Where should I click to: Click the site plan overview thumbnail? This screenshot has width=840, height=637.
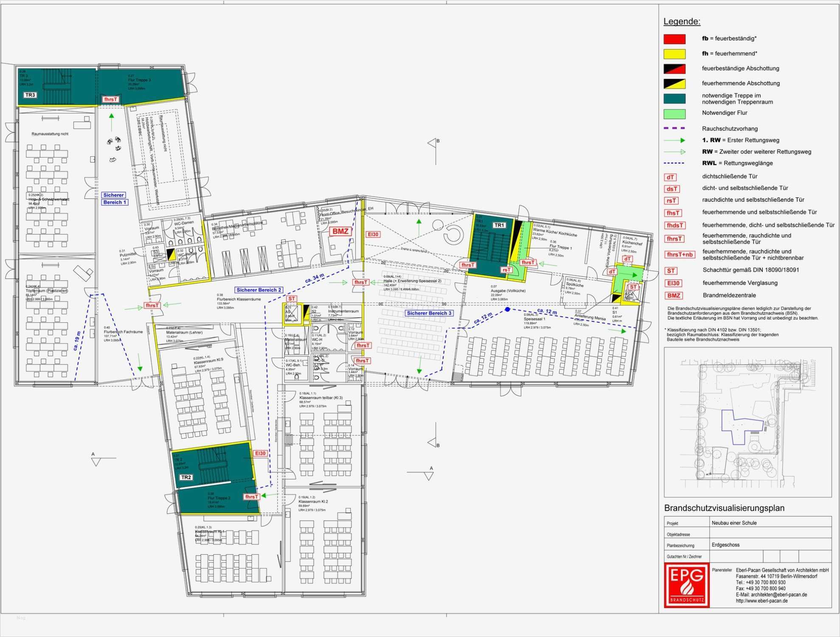pyautogui.click(x=747, y=422)
